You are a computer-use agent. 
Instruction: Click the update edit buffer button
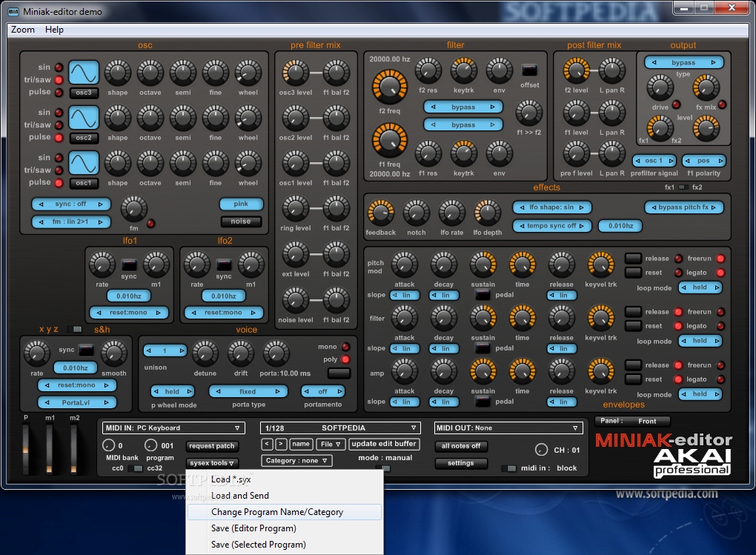click(x=384, y=444)
